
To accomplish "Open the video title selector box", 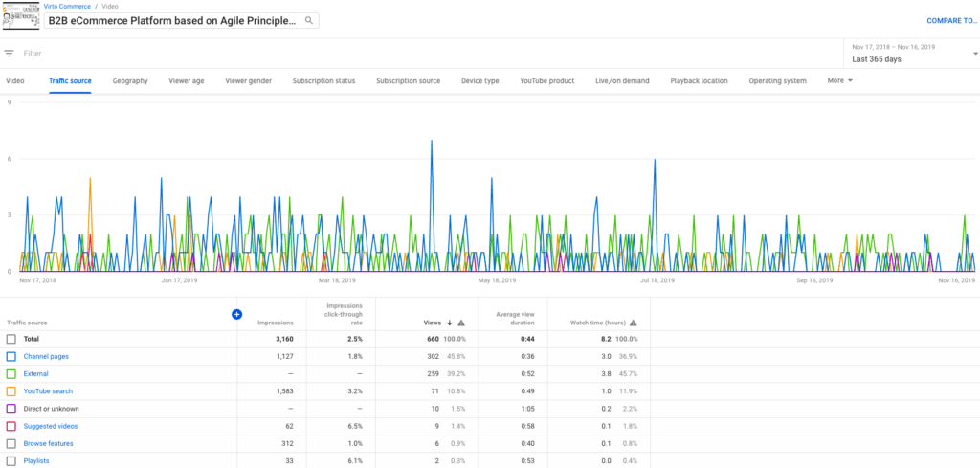I will click(x=181, y=21).
